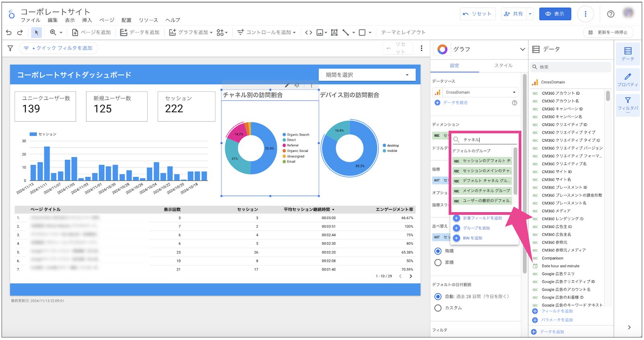The image size is (644, 340).
Task: Open the more options kebab menu in header
Action: (586, 14)
